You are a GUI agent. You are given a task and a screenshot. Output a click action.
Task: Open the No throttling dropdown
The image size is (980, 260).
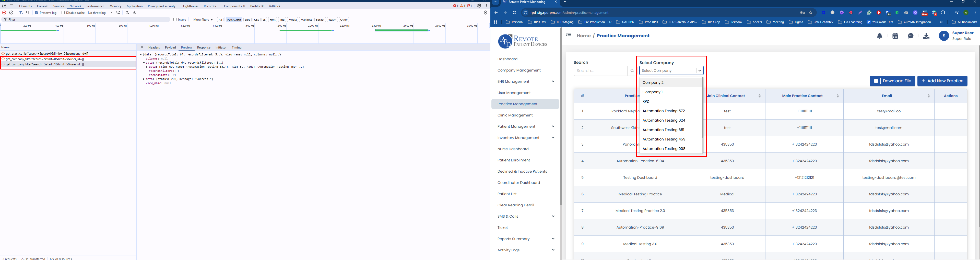[100, 13]
